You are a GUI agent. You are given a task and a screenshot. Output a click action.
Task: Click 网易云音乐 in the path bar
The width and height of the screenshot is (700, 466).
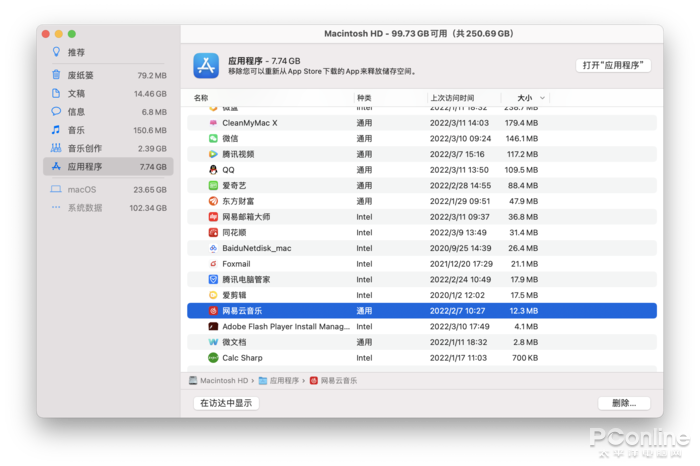[333, 380]
